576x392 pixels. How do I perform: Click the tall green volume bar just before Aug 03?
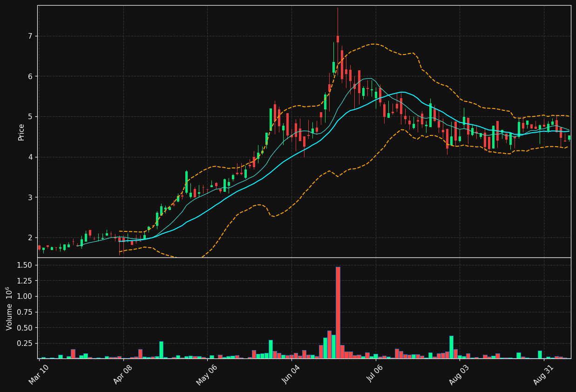451,347
